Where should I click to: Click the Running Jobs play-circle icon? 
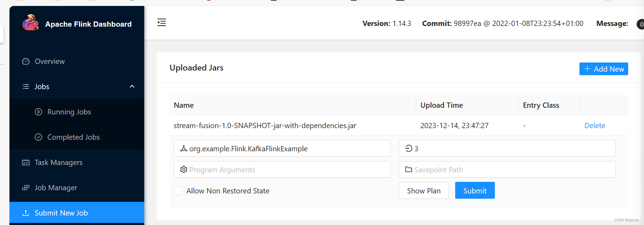click(39, 112)
